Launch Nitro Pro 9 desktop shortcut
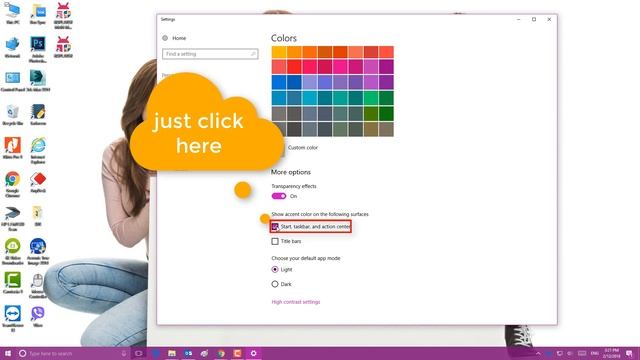 pyautogui.click(x=13, y=148)
